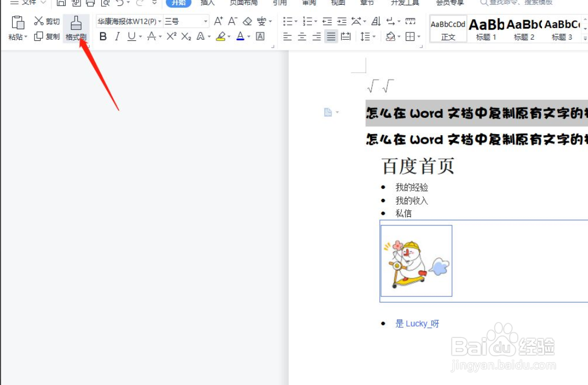Apply a bulleted list
588x385 pixels.
[x=288, y=21]
